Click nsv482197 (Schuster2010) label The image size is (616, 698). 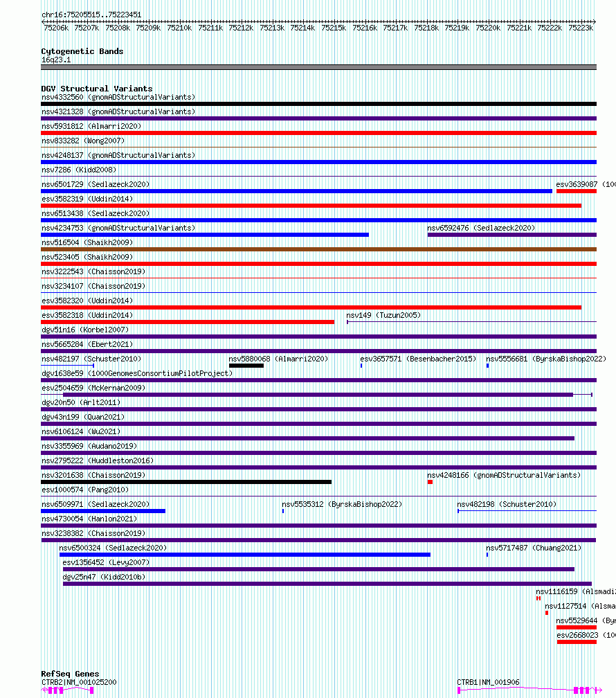pyautogui.click(x=91, y=359)
